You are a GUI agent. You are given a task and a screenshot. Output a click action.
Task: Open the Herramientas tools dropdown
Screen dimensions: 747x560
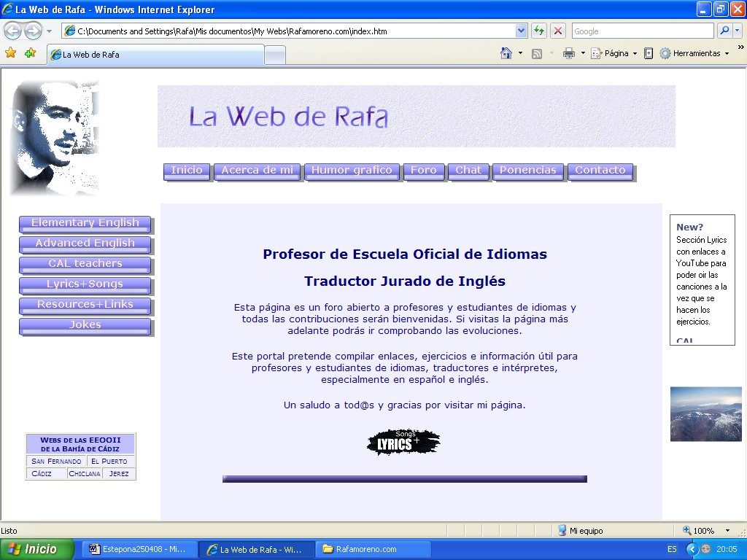(694, 53)
